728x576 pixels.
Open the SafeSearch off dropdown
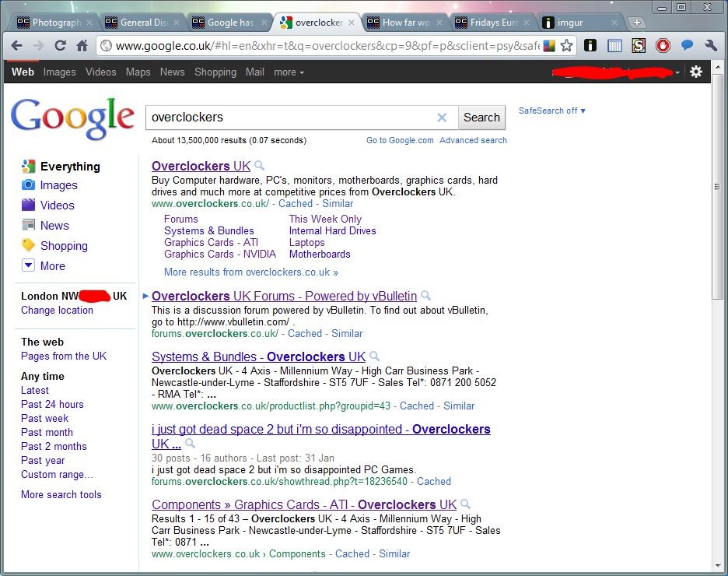pos(552,111)
